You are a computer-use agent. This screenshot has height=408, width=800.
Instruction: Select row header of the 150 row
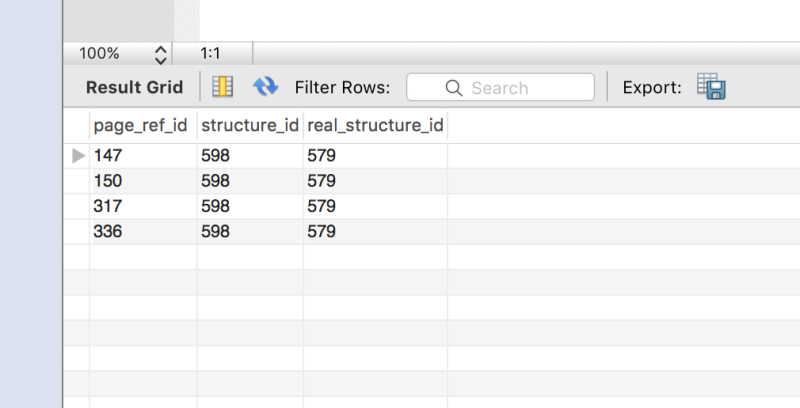pos(77,181)
